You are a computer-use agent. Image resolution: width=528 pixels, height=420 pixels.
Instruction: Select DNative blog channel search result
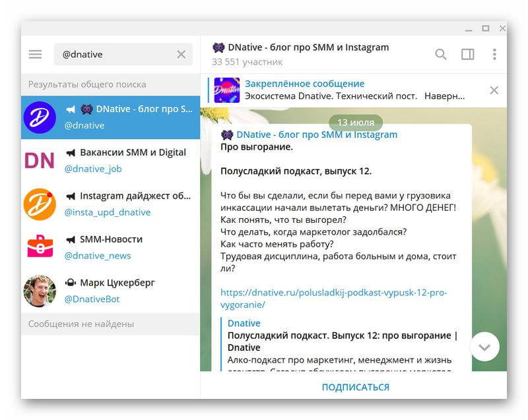click(x=110, y=117)
